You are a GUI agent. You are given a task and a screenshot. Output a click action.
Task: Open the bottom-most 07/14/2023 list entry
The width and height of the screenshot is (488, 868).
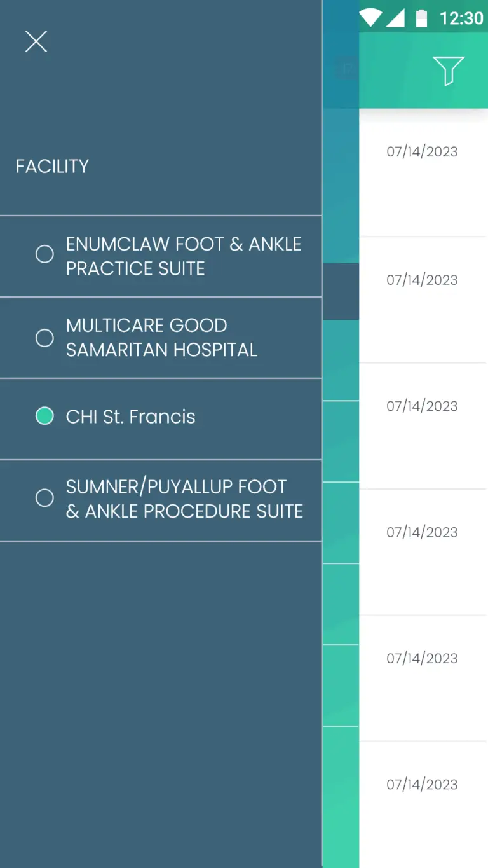point(422,785)
